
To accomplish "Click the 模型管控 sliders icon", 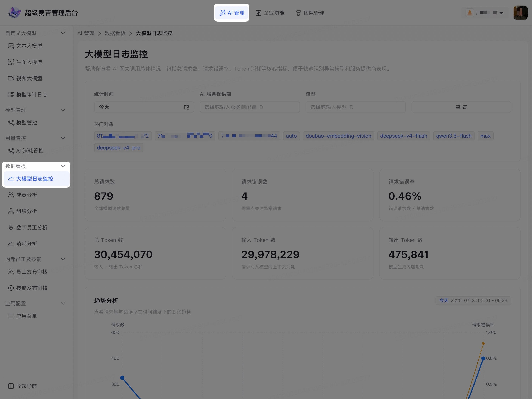I will coord(11,123).
